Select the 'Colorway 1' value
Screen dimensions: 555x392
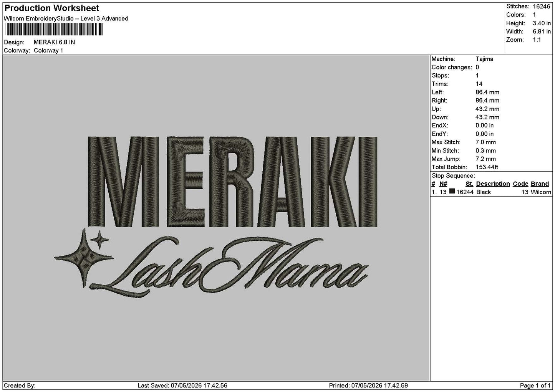(x=48, y=51)
